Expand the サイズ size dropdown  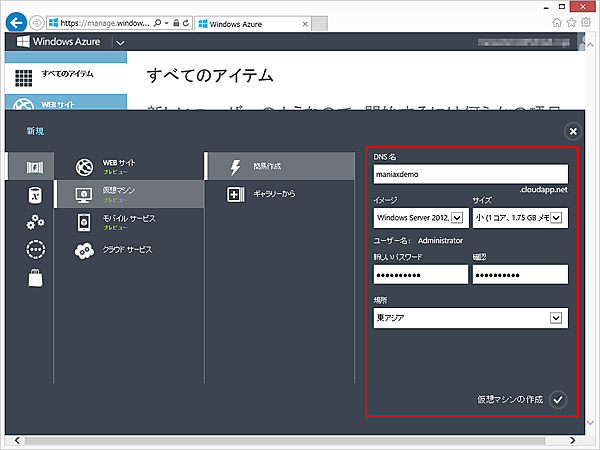[x=519, y=218]
